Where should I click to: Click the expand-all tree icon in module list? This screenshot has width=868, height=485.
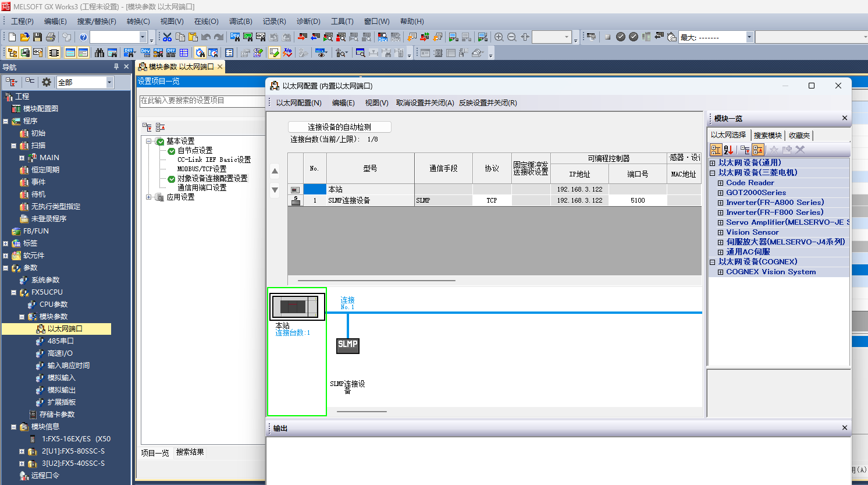click(745, 150)
